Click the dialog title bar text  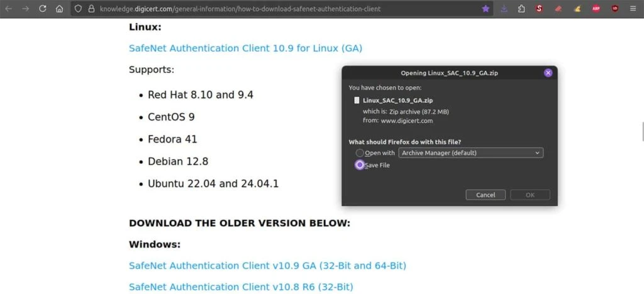click(x=449, y=73)
